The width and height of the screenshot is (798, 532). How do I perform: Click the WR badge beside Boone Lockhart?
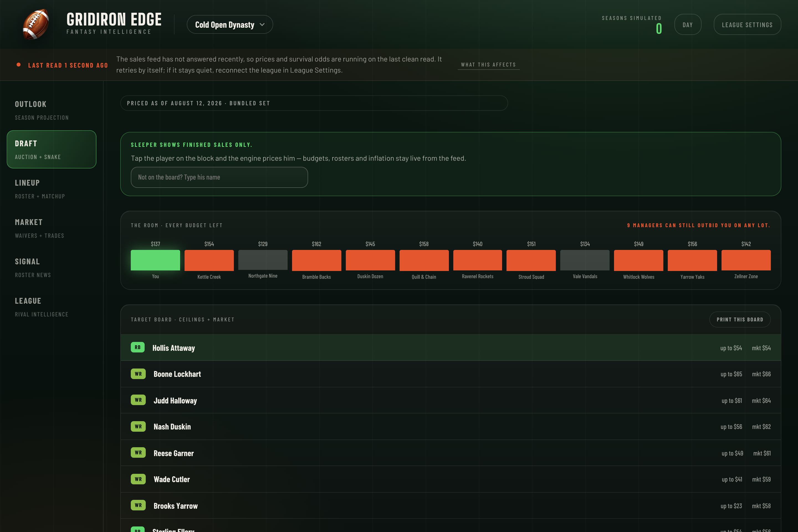click(138, 374)
